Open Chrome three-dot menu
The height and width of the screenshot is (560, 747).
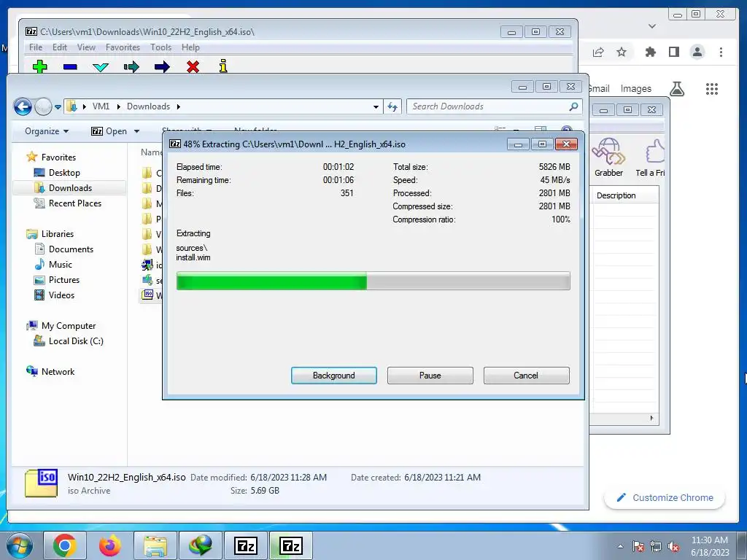pyautogui.click(x=721, y=52)
